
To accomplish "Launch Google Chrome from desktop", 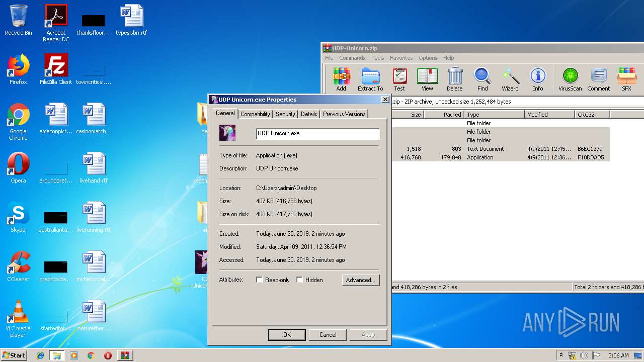I will pyautogui.click(x=18, y=122).
